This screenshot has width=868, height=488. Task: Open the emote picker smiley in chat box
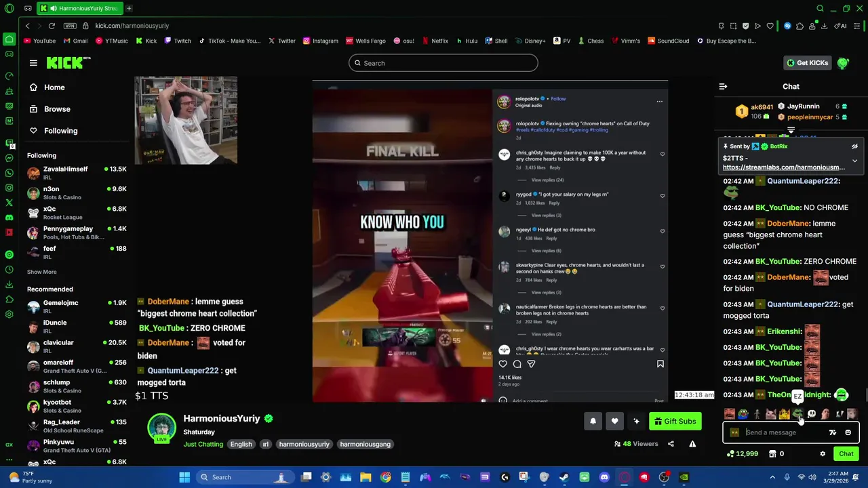point(848,432)
